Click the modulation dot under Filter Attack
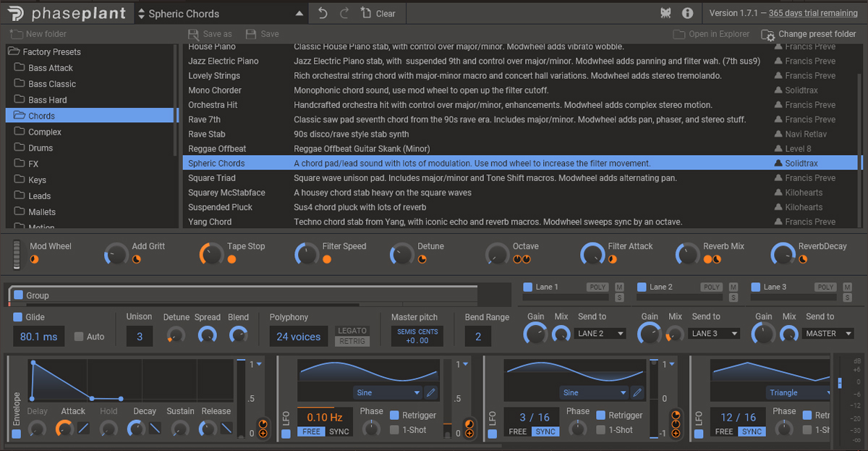The image size is (868, 451). [x=613, y=259]
